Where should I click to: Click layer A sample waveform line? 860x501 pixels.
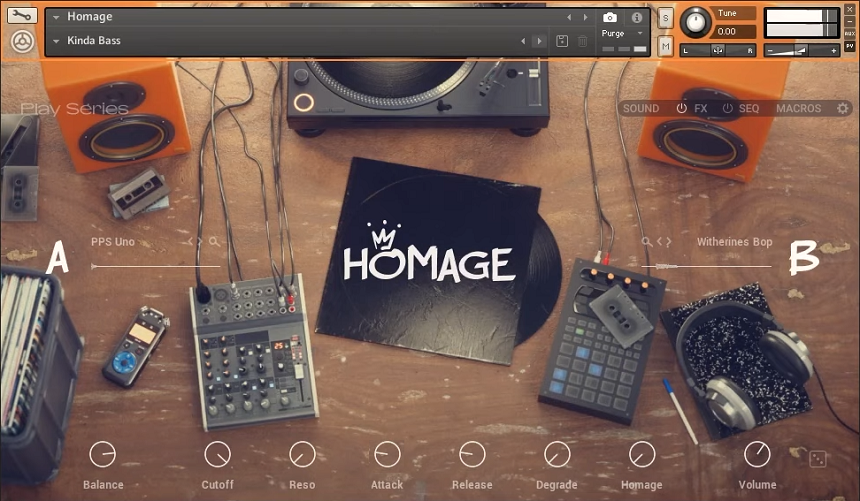click(x=155, y=266)
